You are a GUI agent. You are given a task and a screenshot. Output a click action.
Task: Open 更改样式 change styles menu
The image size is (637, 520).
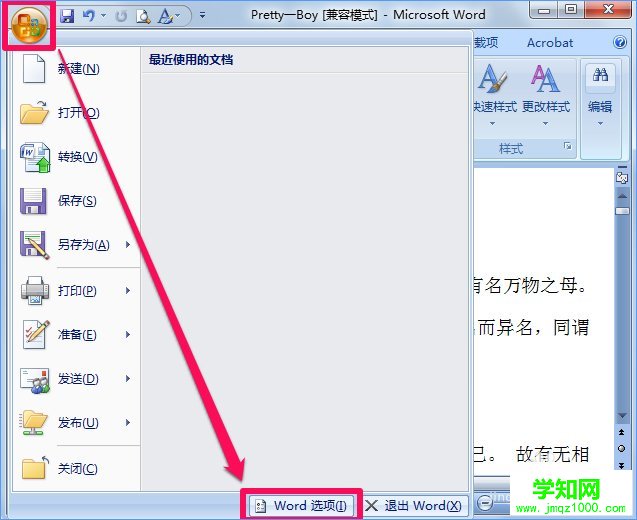(x=546, y=95)
